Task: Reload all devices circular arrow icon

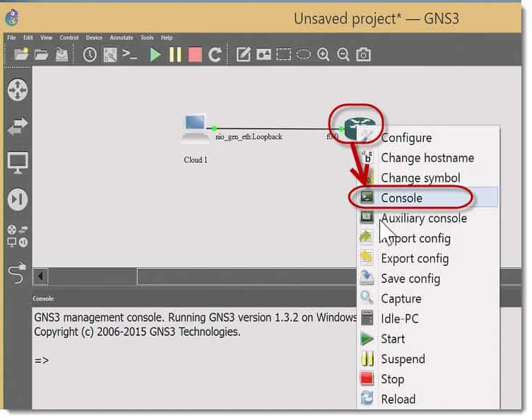Action: point(215,54)
